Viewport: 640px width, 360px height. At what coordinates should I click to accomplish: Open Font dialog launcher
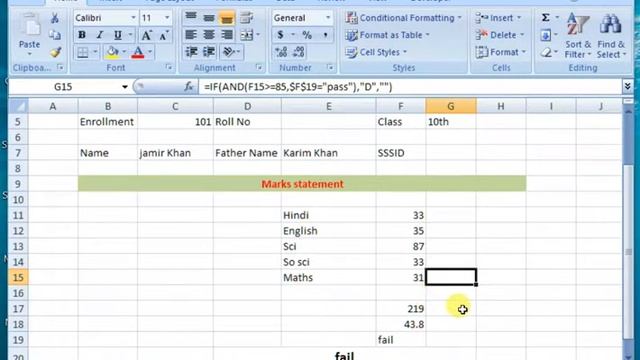[169, 67]
